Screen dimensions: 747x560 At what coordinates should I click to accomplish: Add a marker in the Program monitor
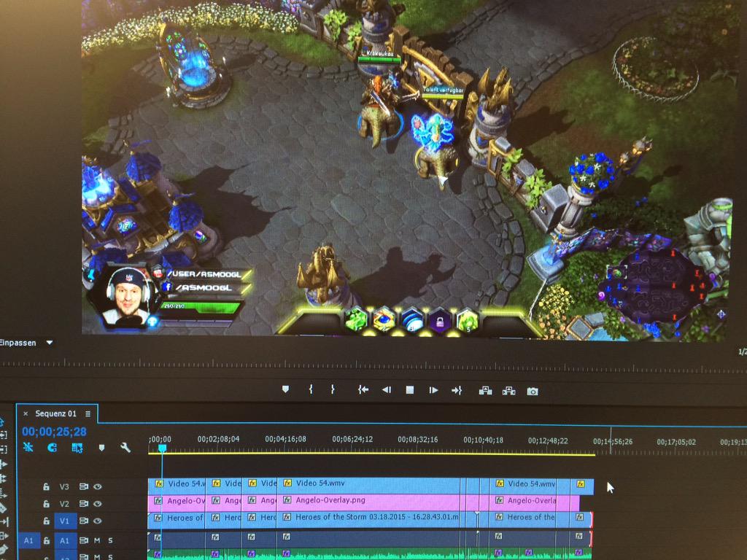pos(285,389)
